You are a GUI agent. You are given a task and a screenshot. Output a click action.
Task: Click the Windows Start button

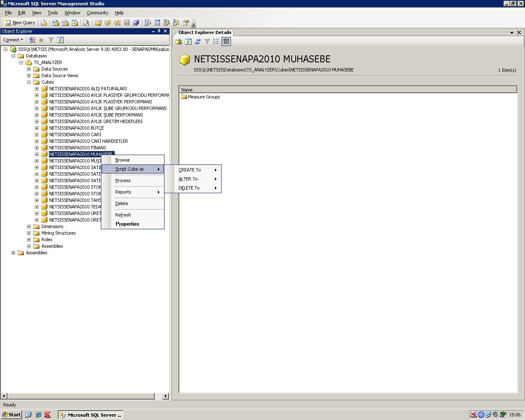tap(11, 415)
